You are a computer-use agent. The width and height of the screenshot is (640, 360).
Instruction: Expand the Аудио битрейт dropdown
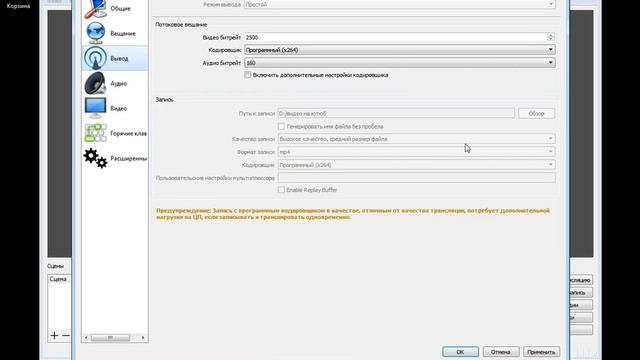[400, 63]
